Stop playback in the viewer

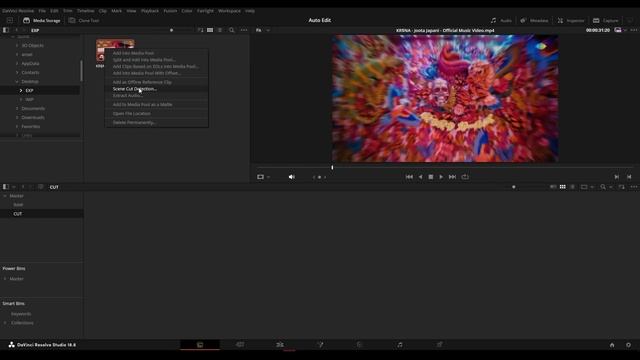click(431, 177)
